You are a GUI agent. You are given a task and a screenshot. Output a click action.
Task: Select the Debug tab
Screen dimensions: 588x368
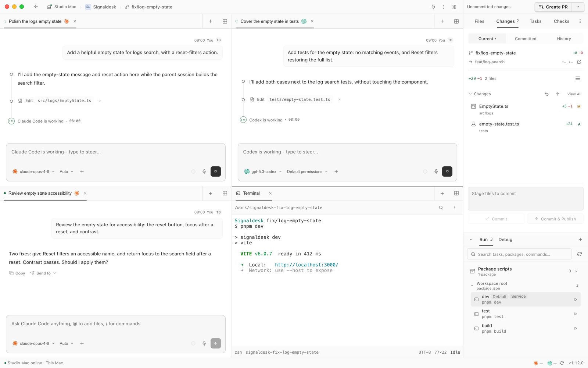point(505,240)
